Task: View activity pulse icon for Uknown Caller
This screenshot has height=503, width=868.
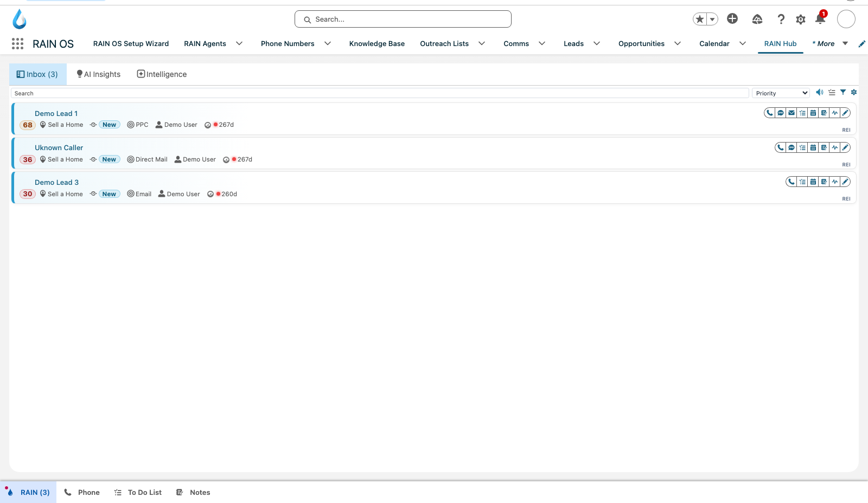Action: [834, 147]
